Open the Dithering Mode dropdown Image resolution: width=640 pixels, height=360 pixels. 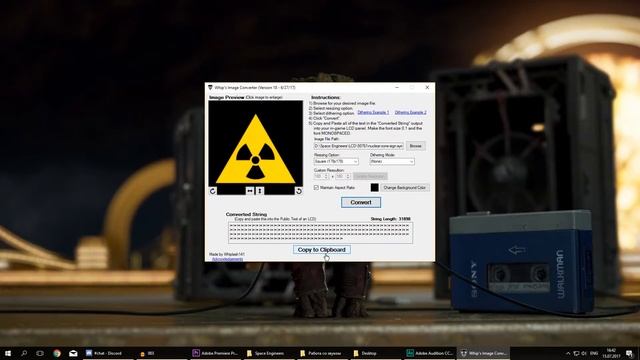(x=392, y=162)
